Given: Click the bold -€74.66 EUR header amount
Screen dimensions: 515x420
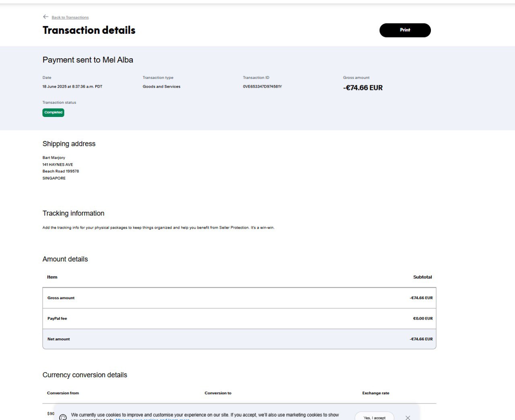Looking at the screenshot, I should [x=363, y=88].
